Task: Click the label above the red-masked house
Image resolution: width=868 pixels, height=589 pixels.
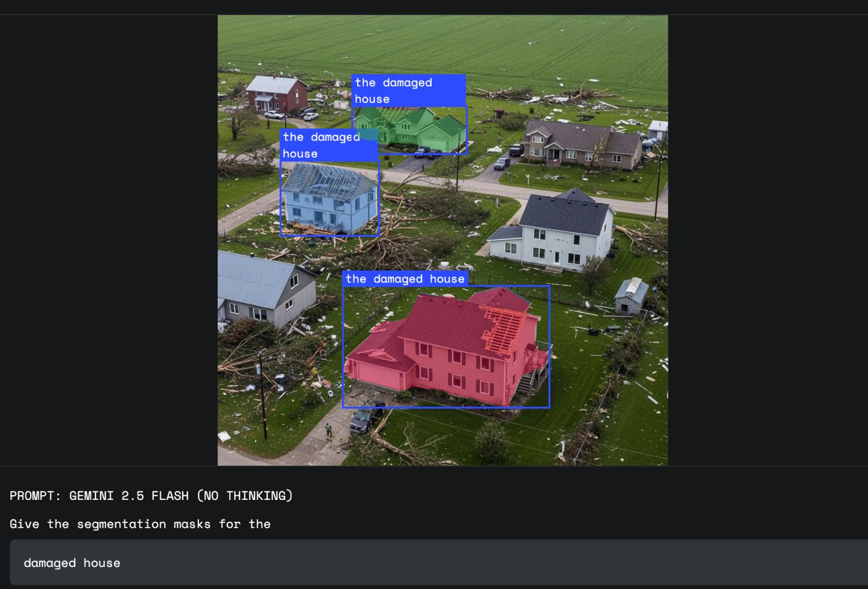Action: (405, 279)
